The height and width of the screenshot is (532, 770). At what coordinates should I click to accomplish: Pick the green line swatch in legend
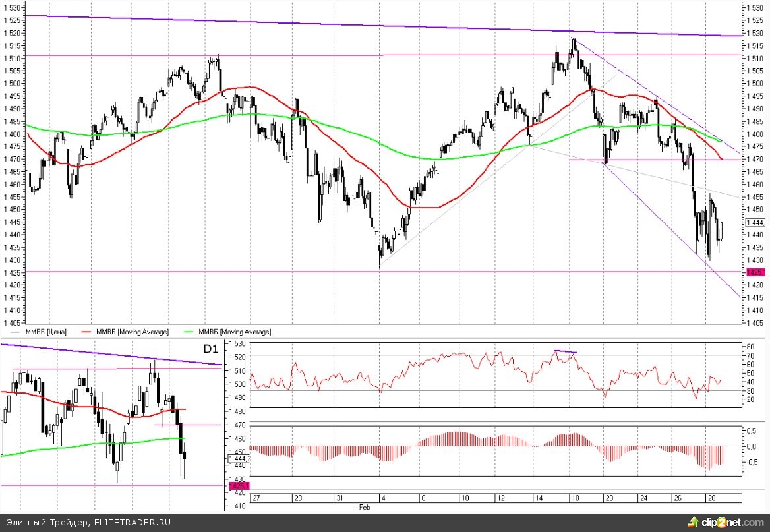click(x=189, y=332)
